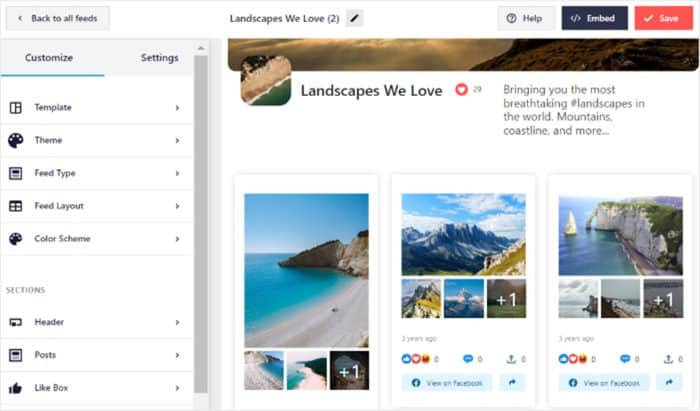Expand the Color Scheme option chevron
The image size is (700, 411).
pyautogui.click(x=177, y=239)
